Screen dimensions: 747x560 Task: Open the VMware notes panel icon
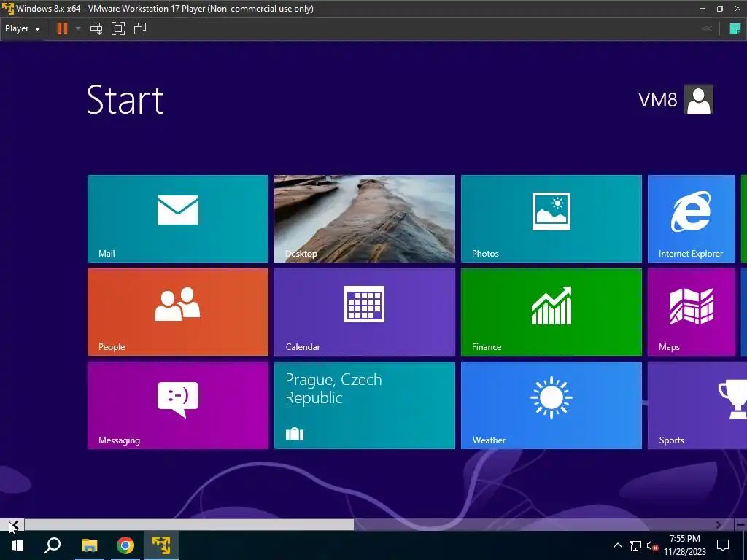[735, 28]
